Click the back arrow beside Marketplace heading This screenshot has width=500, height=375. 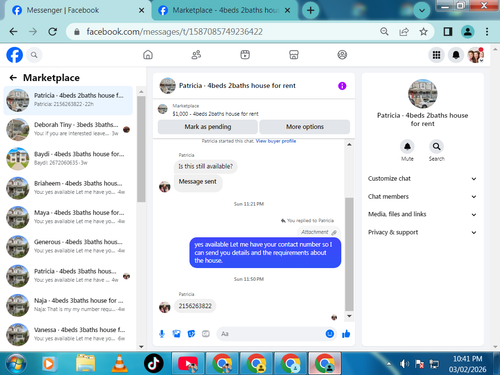click(13, 78)
